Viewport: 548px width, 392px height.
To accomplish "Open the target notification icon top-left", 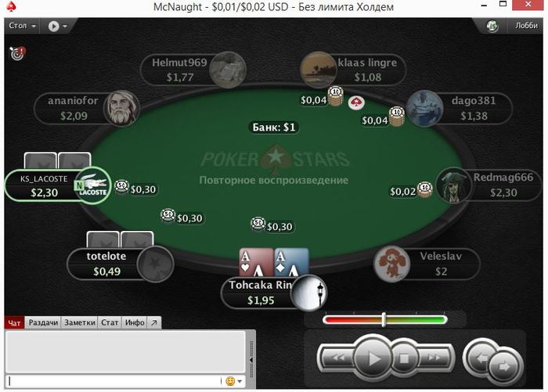I will pos(17,53).
